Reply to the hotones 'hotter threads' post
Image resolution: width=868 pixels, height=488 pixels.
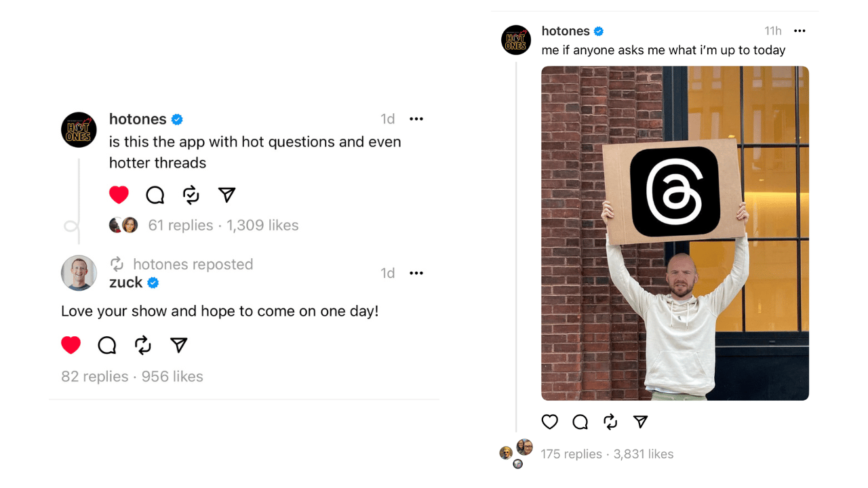pyautogui.click(x=155, y=195)
